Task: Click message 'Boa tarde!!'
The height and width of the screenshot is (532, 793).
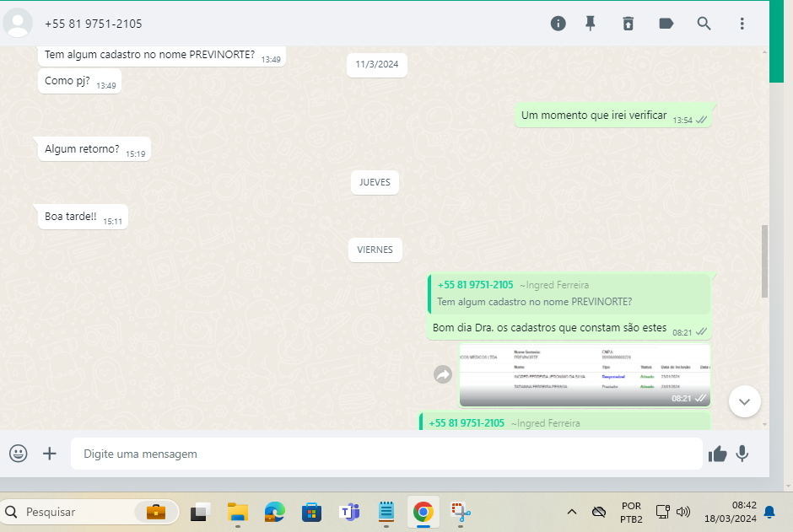Action: tap(83, 217)
